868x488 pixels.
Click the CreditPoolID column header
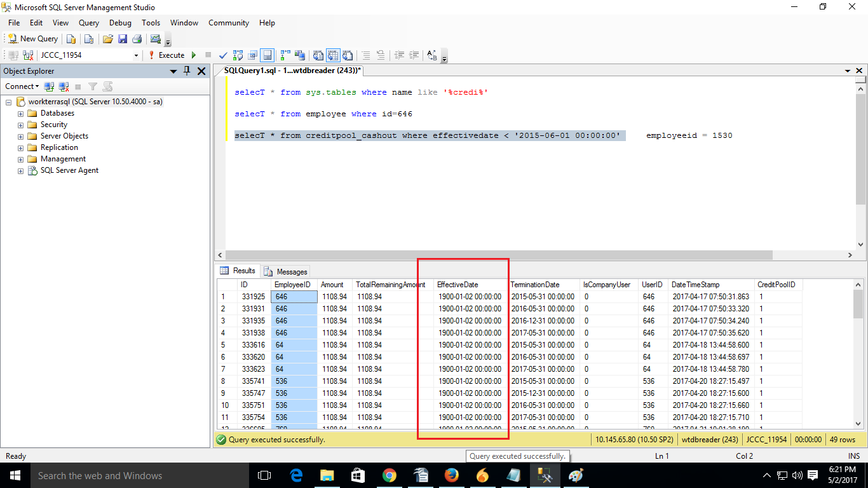coord(778,285)
